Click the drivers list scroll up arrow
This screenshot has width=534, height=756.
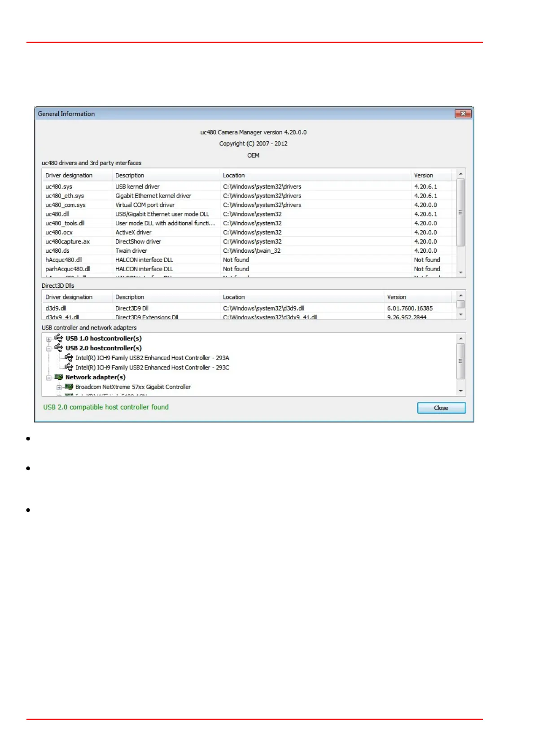click(x=460, y=174)
